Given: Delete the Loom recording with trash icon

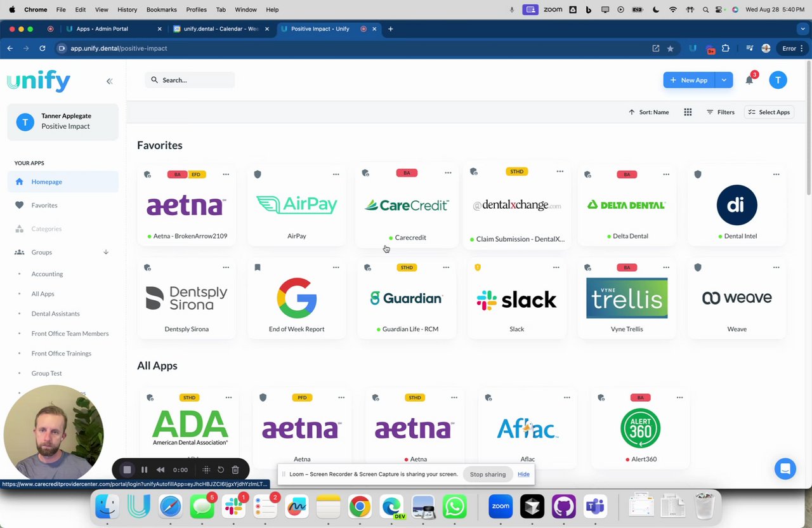Looking at the screenshot, I should (x=235, y=470).
